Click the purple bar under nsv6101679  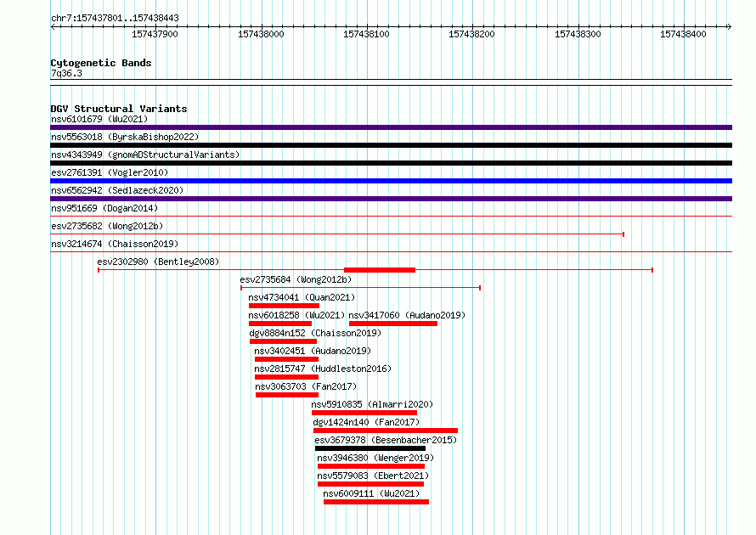(391, 127)
